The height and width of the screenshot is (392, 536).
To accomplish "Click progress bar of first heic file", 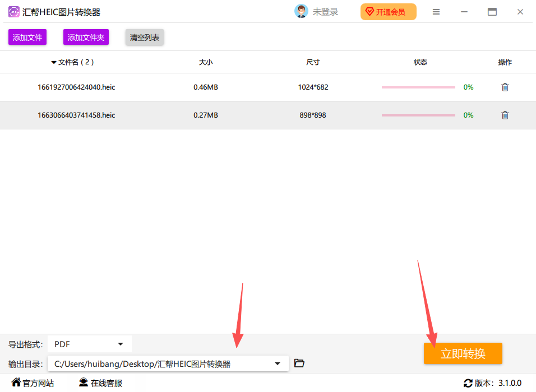I will click(418, 87).
